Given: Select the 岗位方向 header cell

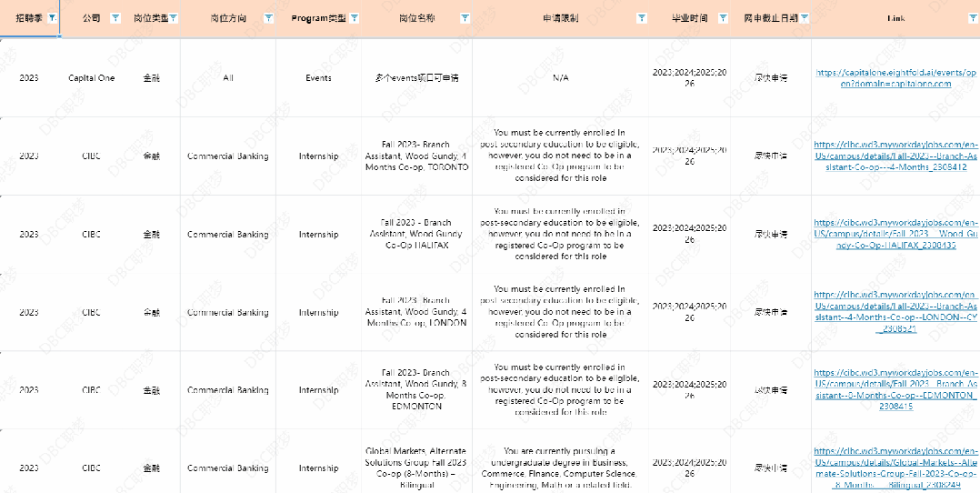Looking at the screenshot, I should coord(228,18).
